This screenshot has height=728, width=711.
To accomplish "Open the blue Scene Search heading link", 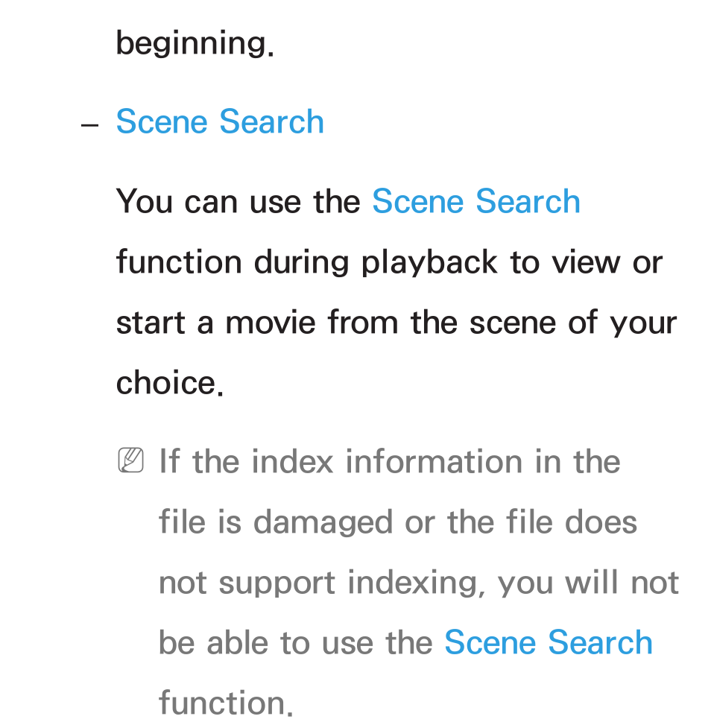I will pos(220,121).
